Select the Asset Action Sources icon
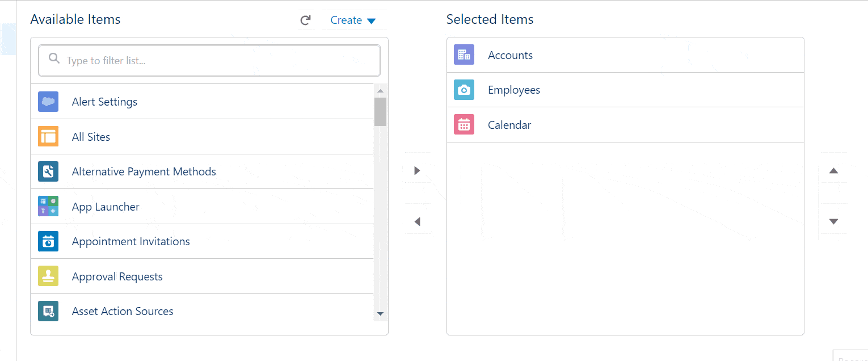This screenshot has height=361, width=868. coord(48,310)
